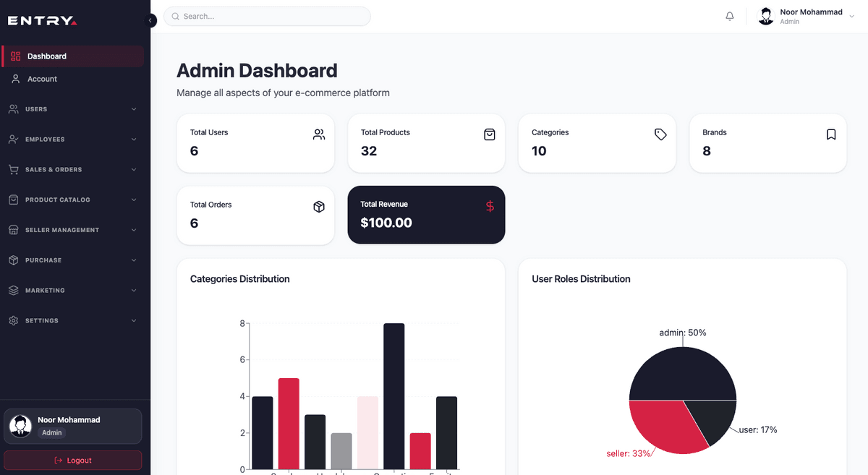Collapse the sidebar with the arrow toggle
The image size is (868, 475).
point(150,20)
